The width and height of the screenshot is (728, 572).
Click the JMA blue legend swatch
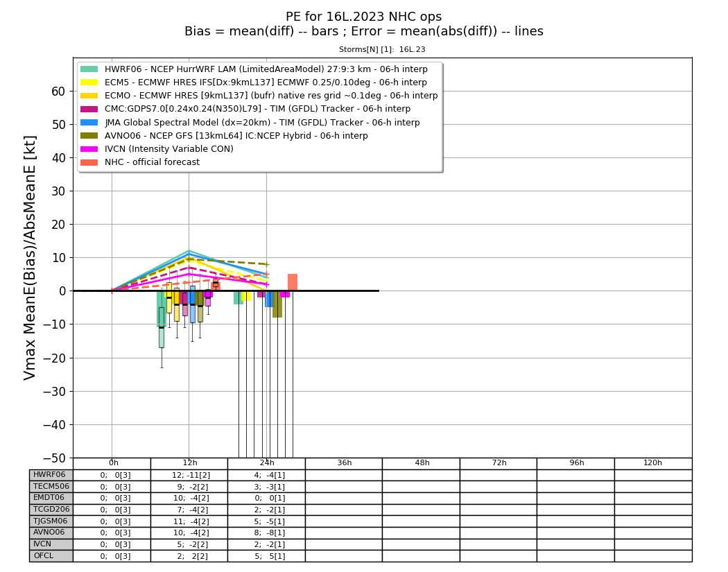(x=89, y=123)
